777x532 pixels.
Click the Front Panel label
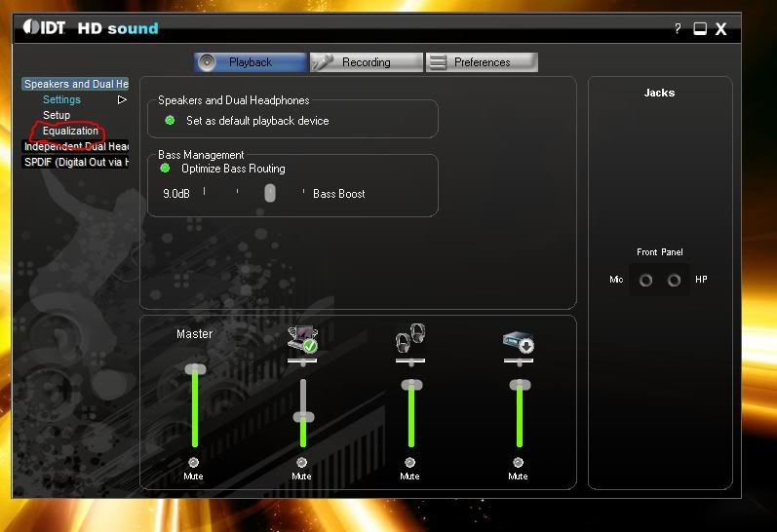click(x=660, y=252)
